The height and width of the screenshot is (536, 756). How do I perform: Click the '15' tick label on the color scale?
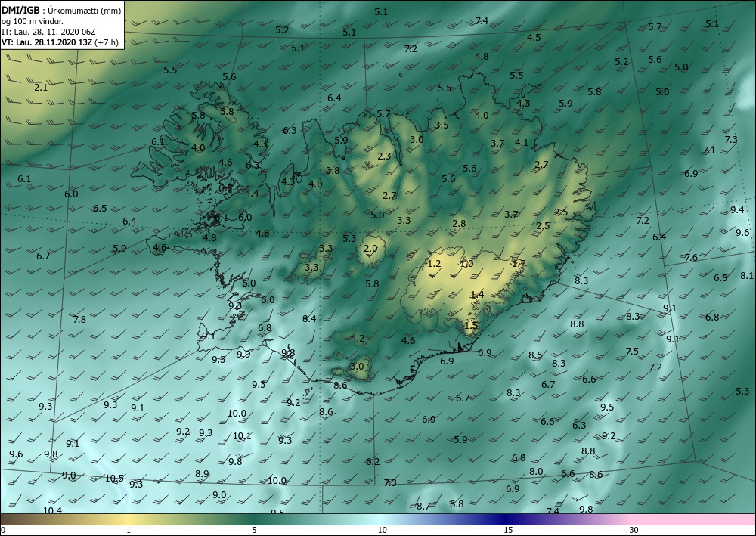point(508,530)
